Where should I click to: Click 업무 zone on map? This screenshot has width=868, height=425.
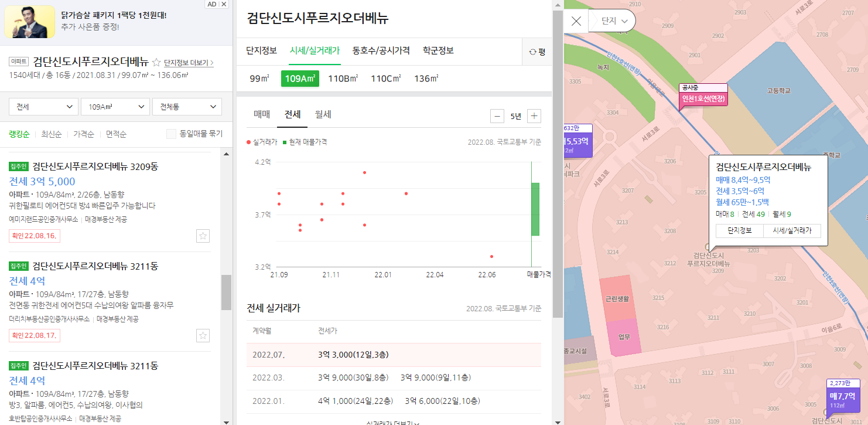[x=624, y=336]
